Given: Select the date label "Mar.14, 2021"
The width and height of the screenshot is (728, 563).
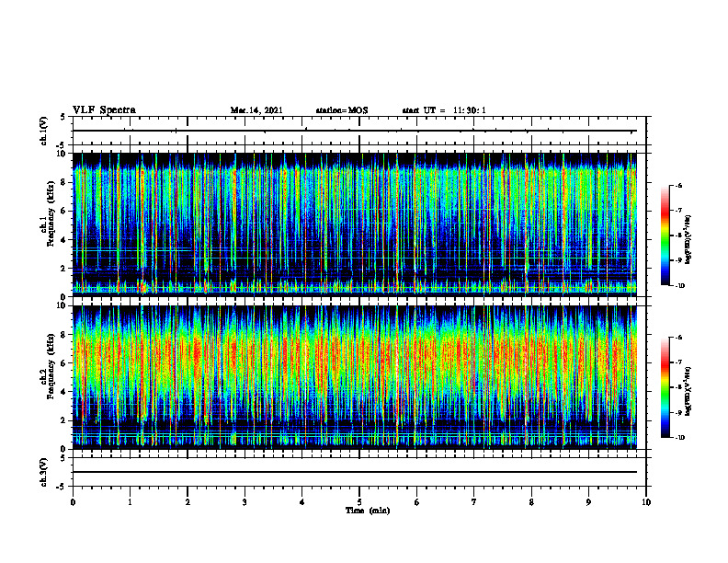Looking at the screenshot, I should 256,110.
